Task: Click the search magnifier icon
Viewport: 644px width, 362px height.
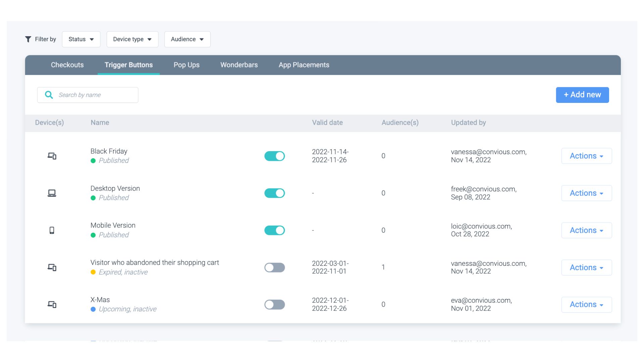Action: click(49, 95)
